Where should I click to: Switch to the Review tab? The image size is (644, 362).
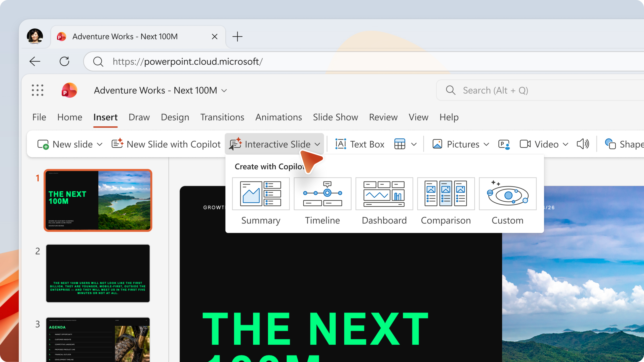[x=383, y=117]
